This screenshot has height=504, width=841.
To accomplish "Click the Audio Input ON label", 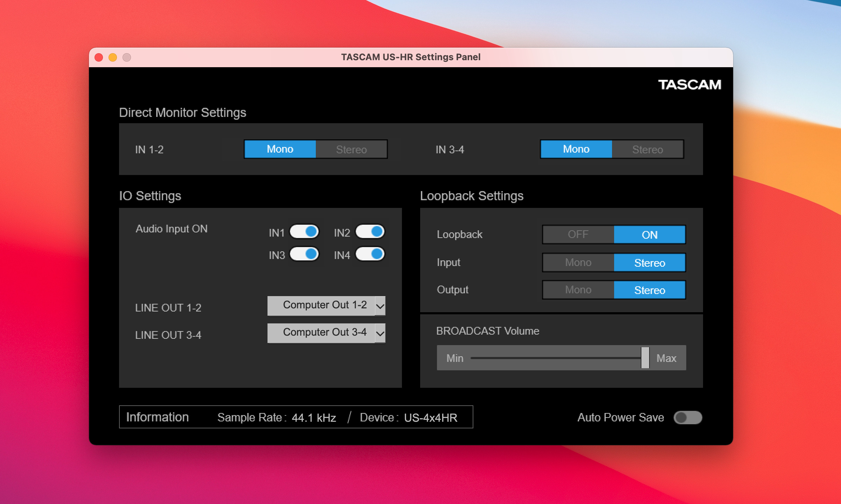I will [x=172, y=229].
